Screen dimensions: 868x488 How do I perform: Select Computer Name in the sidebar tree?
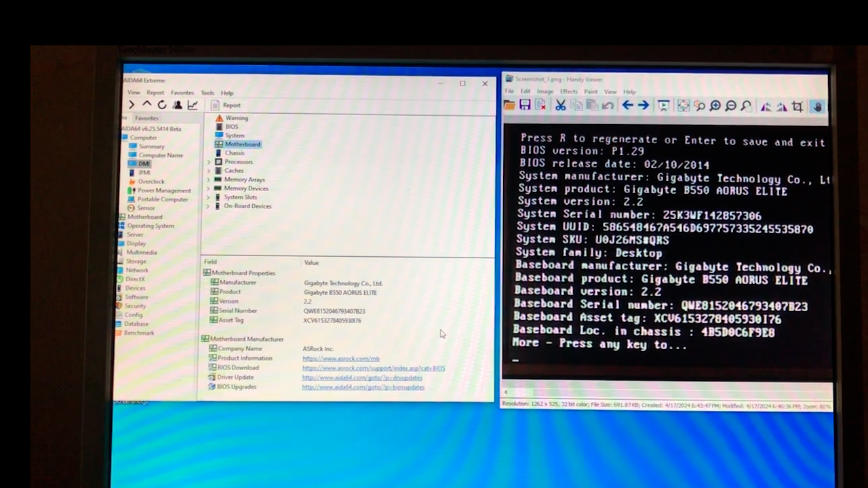pos(155,155)
